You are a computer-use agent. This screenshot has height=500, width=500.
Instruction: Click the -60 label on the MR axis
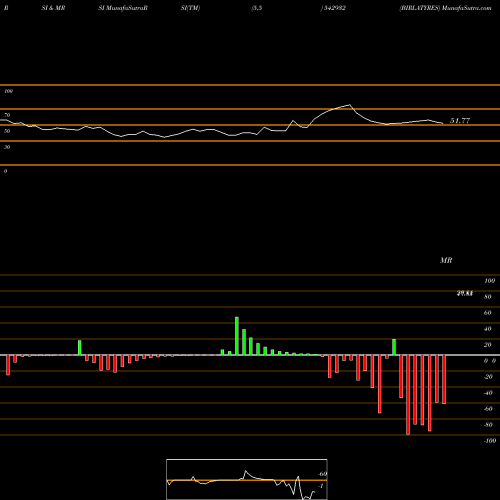(488, 409)
